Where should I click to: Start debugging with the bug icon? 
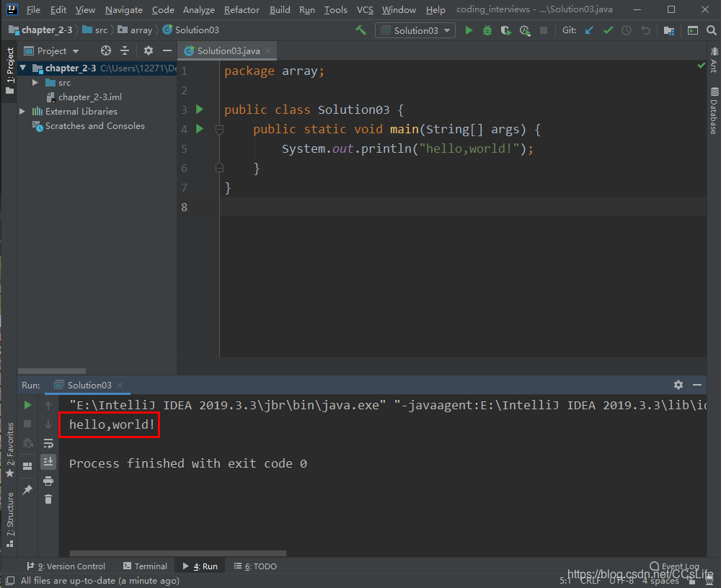click(487, 30)
